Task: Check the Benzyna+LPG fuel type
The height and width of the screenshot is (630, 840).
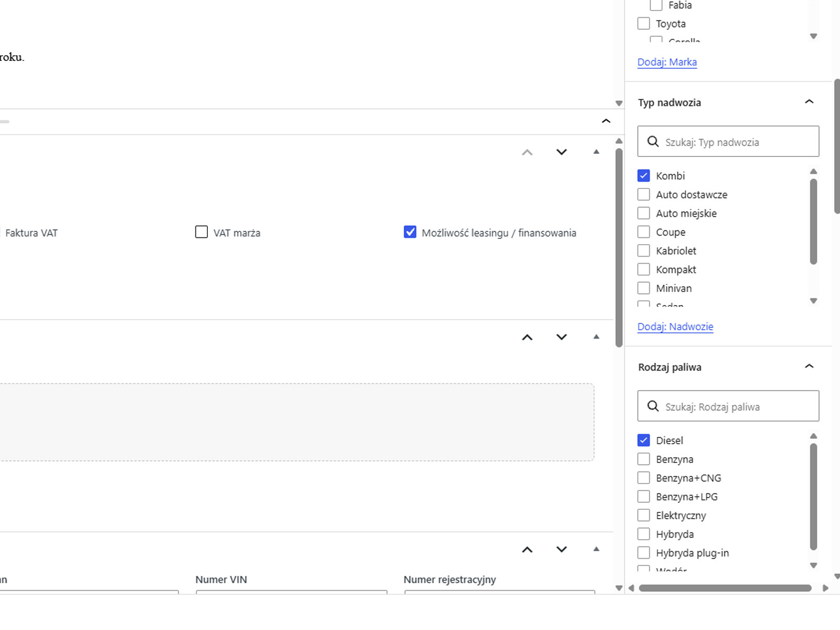Action: point(644,496)
